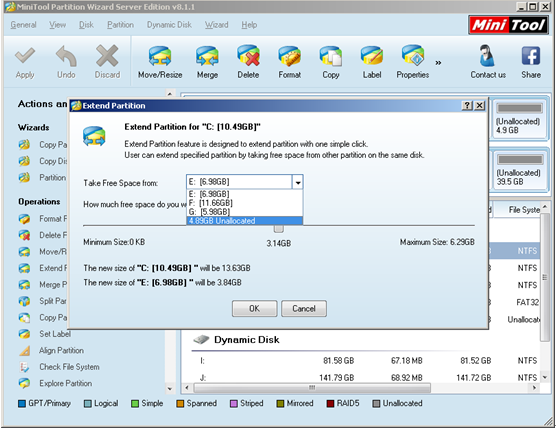The image size is (556, 428).
Task: Toggle the Take Free Space dropdown arrow
Action: pyautogui.click(x=298, y=182)
